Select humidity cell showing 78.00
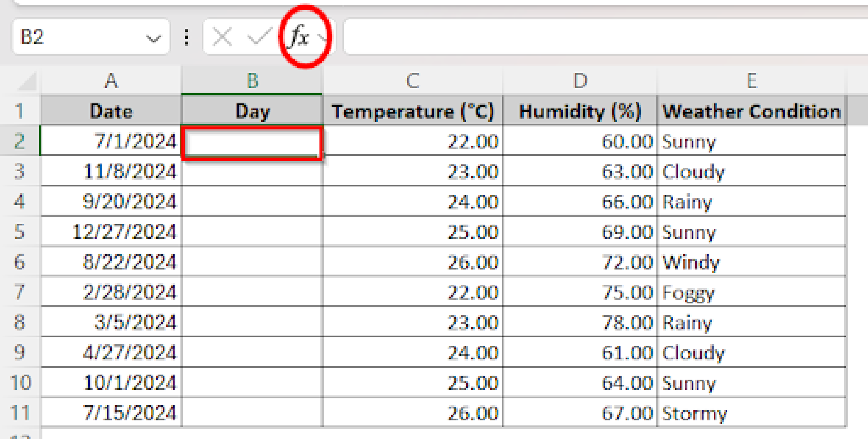868x439 pixels. [x=580, y=322]
